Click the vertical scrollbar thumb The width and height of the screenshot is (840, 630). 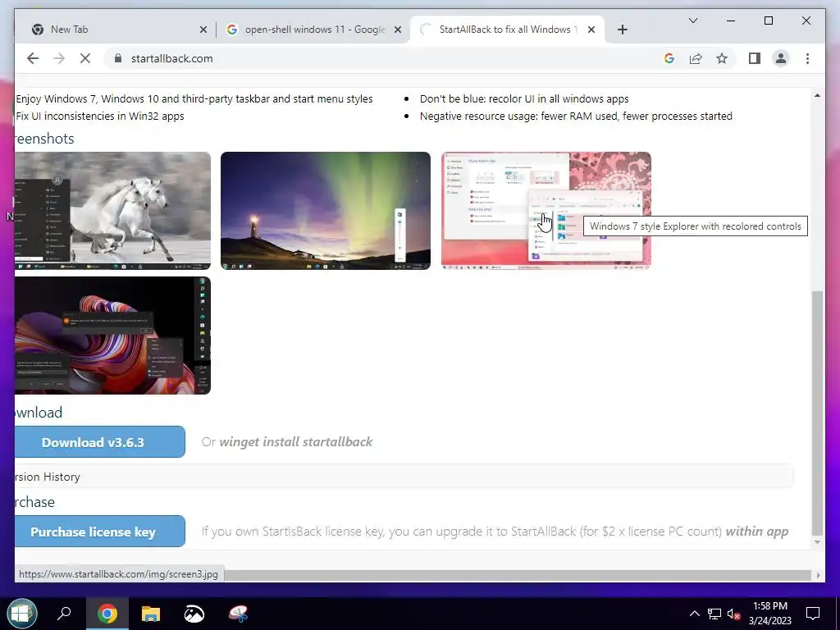point(817,413)
